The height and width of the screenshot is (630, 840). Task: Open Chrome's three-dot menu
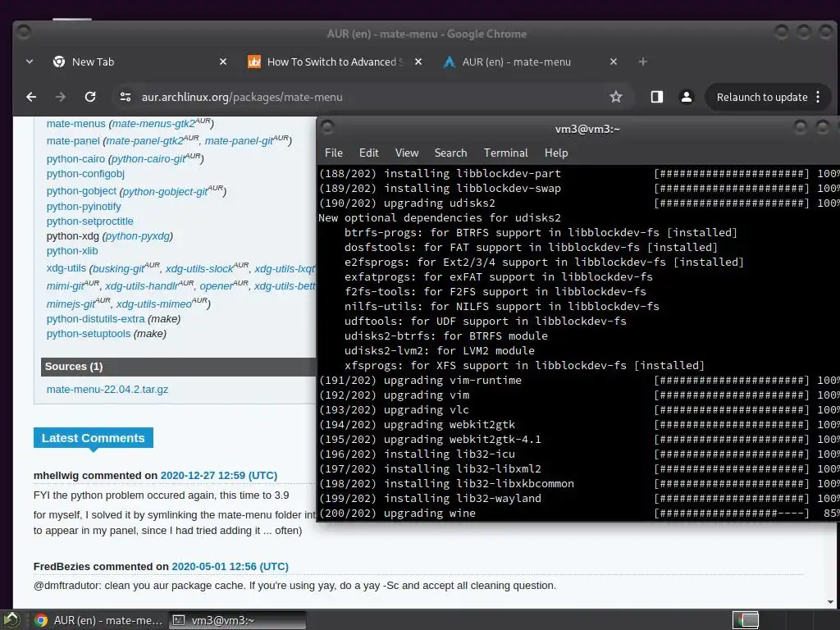[x=818, y=97]
